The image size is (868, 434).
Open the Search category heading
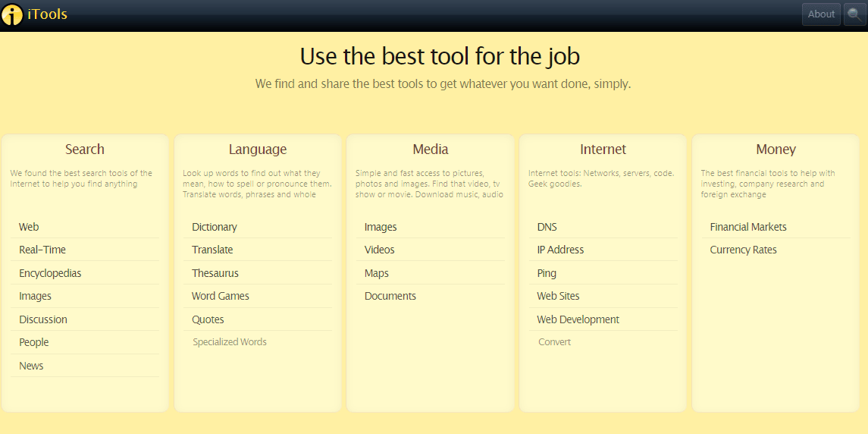coord(85,149)
